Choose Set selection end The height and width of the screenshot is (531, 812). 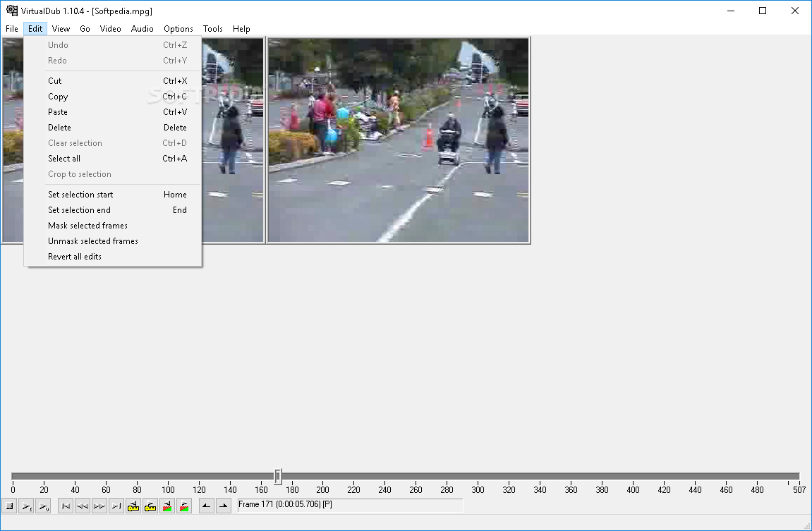pos(113,210)
